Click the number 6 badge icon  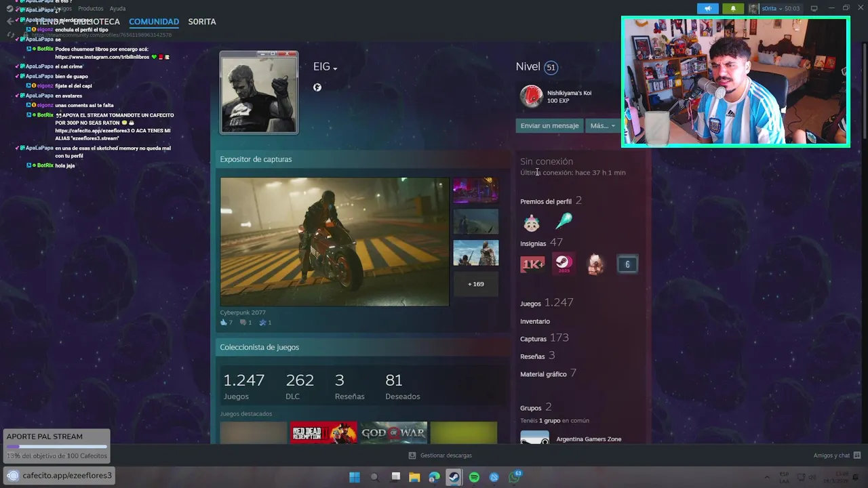pos(627,264)
